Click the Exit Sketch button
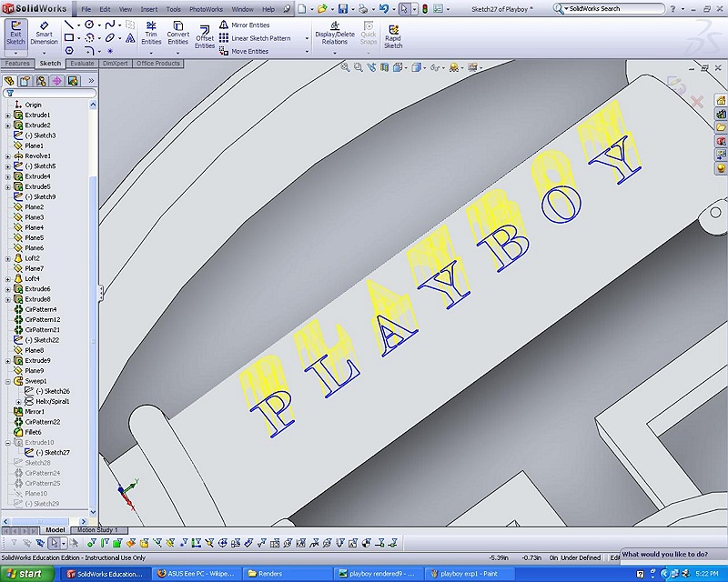Screen dimensions: 728x582 (x=15, y=34)
